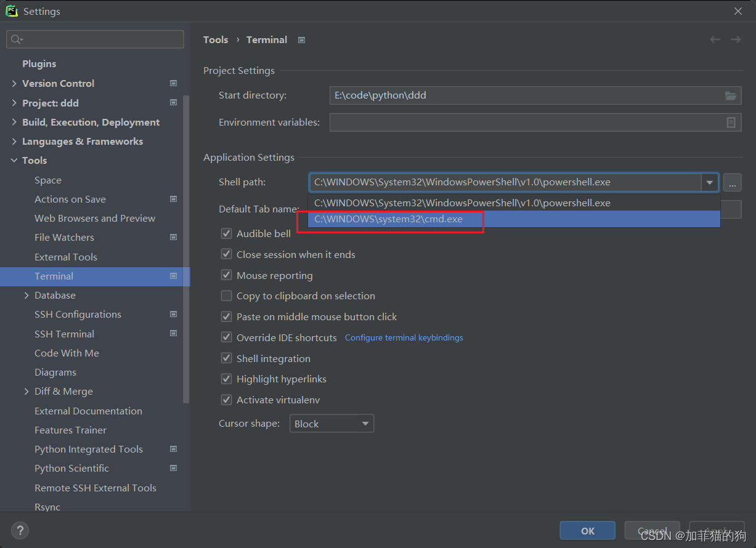The image size is (756, 548).
Task: Click project-level icon beside SSH Terminal
Action: pos(173,334)
